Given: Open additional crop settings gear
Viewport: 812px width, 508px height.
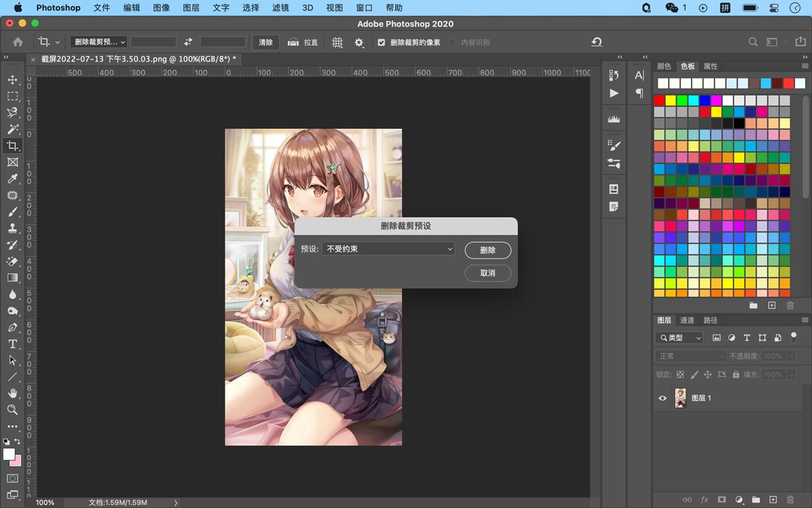Looking at the screenshot, I should [x=359, y=42].
